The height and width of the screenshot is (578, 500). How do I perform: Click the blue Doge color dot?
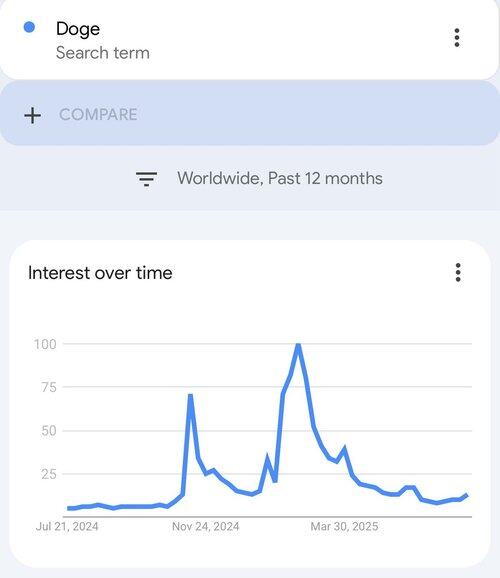click(29, 27)
